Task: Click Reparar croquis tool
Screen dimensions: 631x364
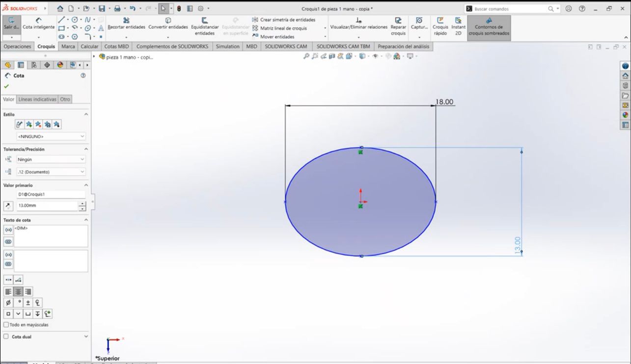Action: 398,26
